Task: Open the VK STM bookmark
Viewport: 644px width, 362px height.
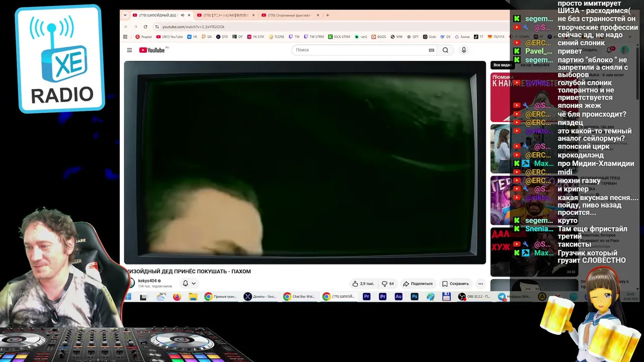Action: tap(256, 37)
